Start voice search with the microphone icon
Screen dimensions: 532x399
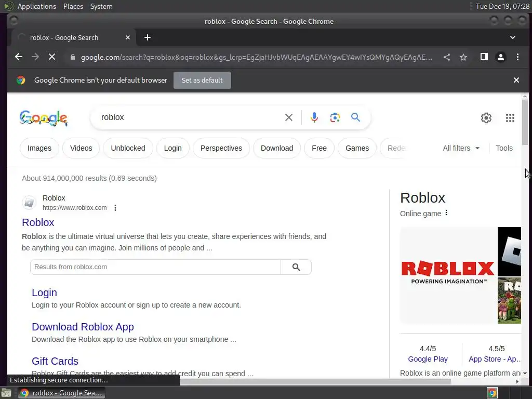coord(314,117)
